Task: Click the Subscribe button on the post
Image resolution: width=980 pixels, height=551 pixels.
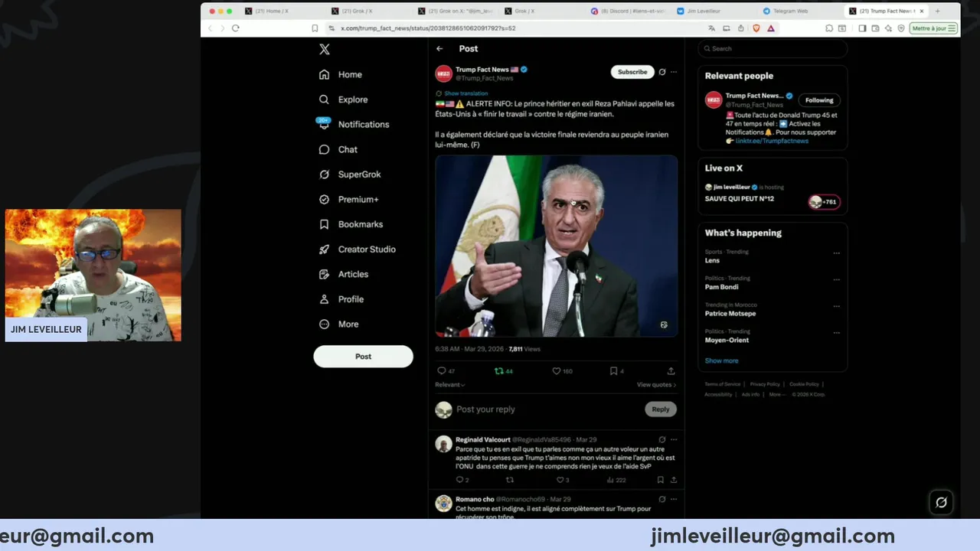Action: (632, 72)
